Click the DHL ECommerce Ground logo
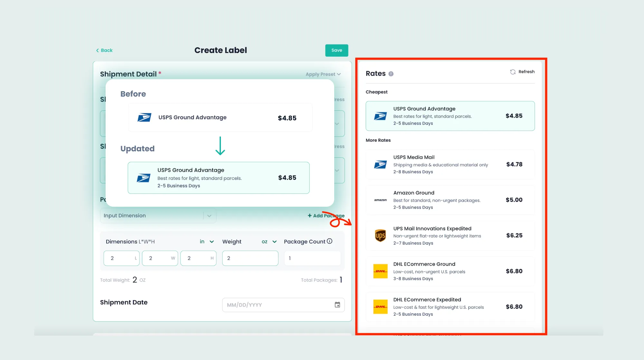 click(x=380, y=271)
